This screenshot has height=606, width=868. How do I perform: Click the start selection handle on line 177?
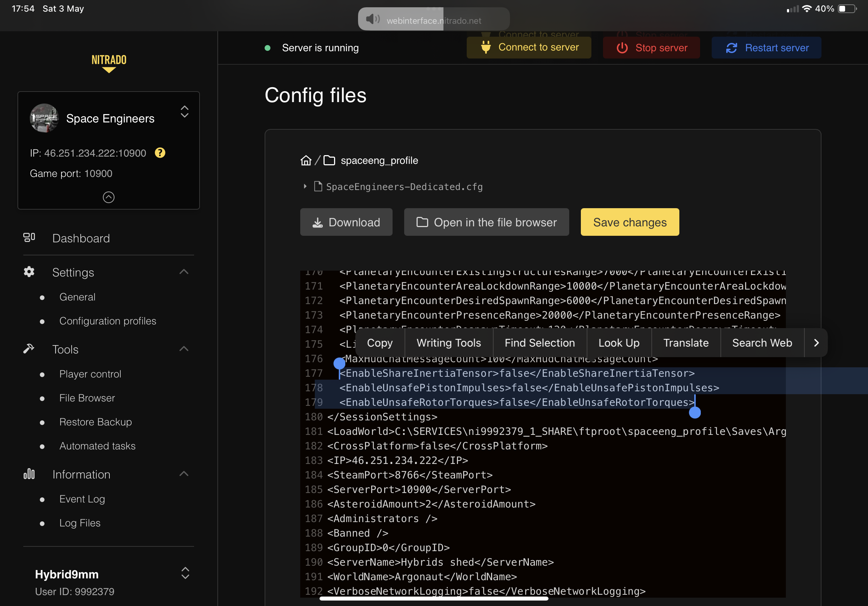pos(339,363)
